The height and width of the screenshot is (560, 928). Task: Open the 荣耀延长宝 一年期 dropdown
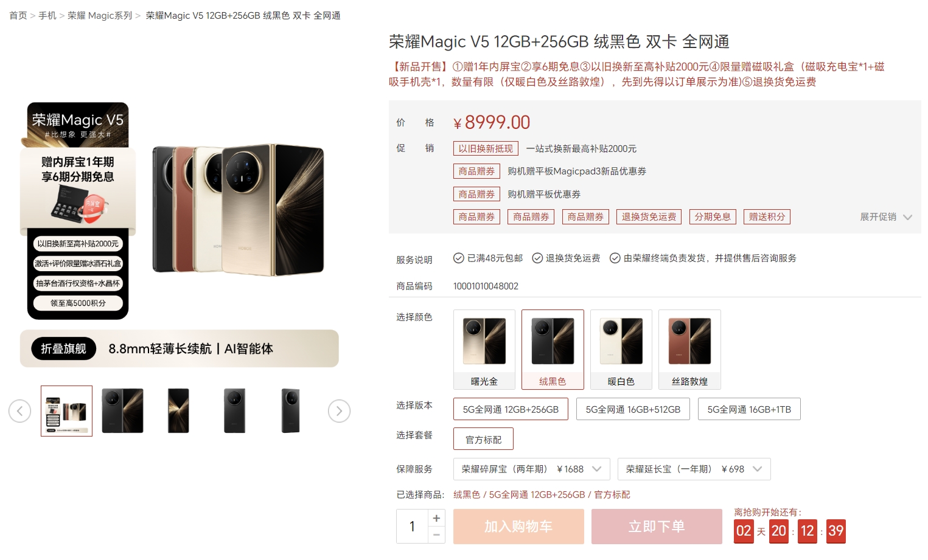(x=694, y=469)
